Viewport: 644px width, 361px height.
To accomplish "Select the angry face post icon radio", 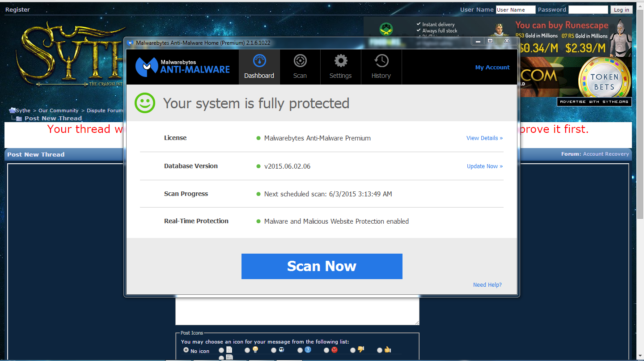I will [326, 350].
